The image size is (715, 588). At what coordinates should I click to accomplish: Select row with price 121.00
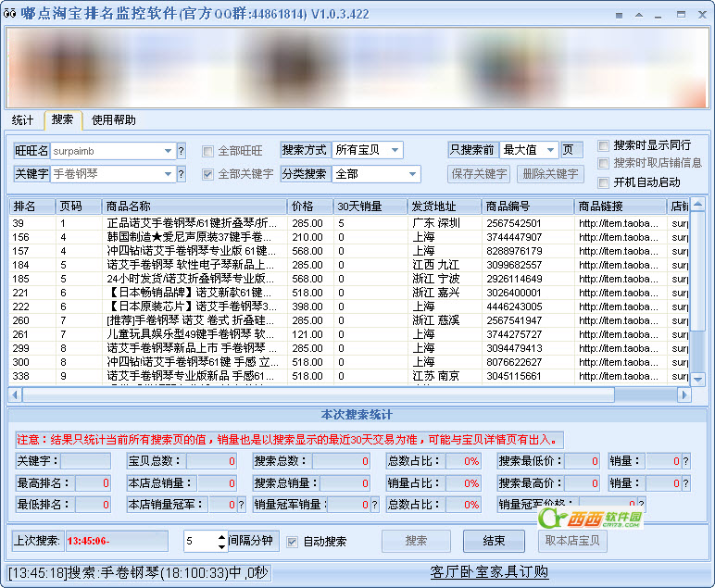pos(349,334)
